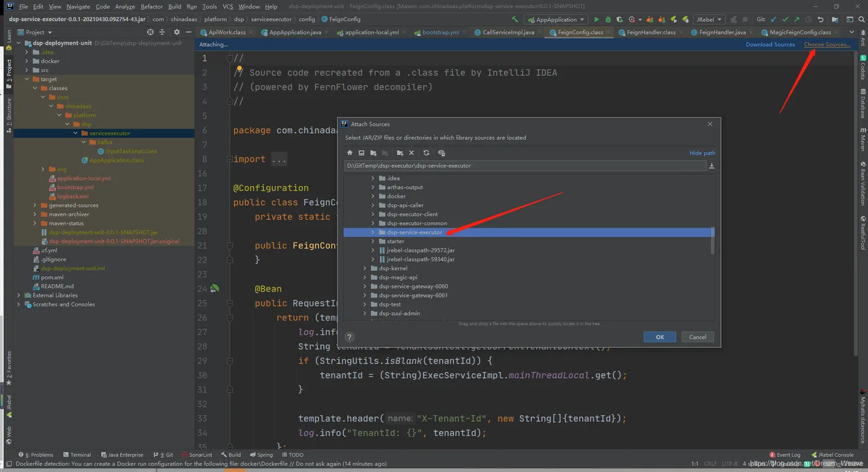The width and height of the screenshot is (868, 472).
Task: Open the Project view selector dropdown
Action: [35, 32]
